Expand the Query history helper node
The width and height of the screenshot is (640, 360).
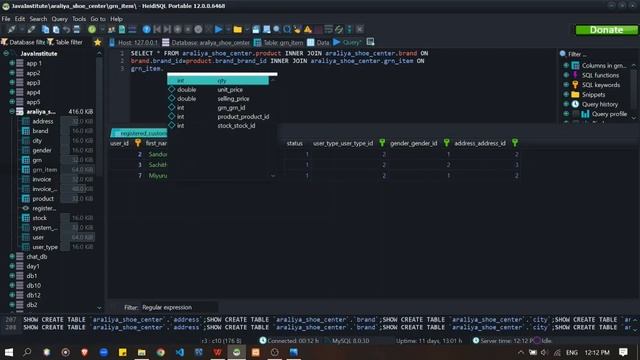pyautogui.click(x=566, y=104)
